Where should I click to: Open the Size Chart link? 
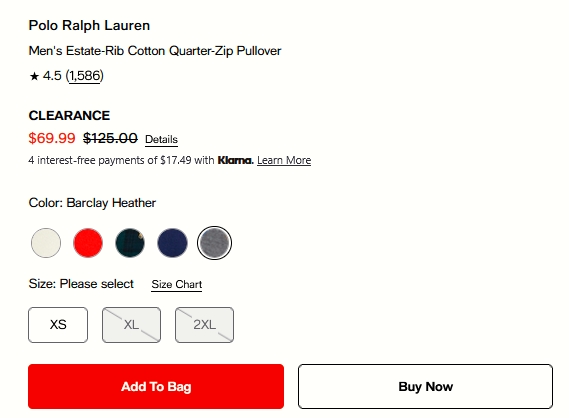(x=177, y=284)
